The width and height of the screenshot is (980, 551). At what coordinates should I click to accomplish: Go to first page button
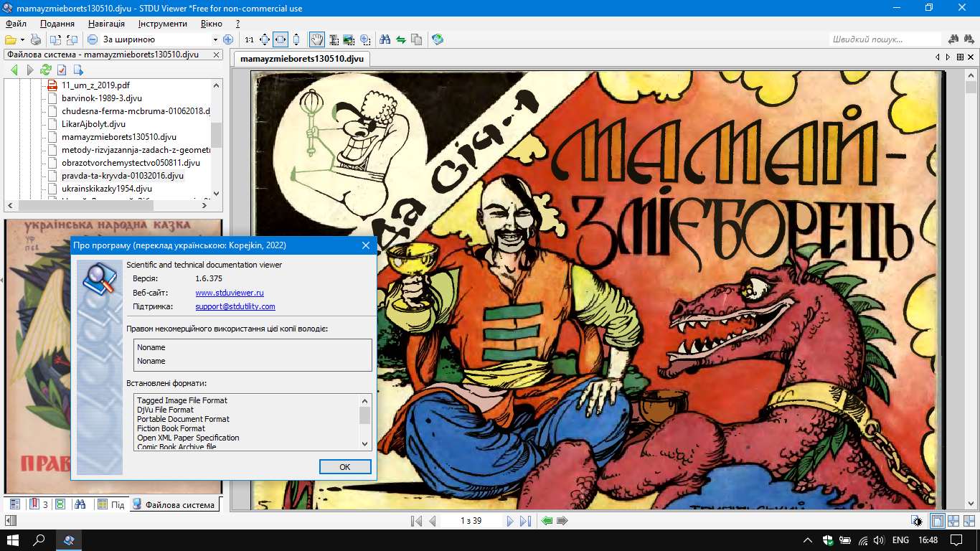click(416, 521)
